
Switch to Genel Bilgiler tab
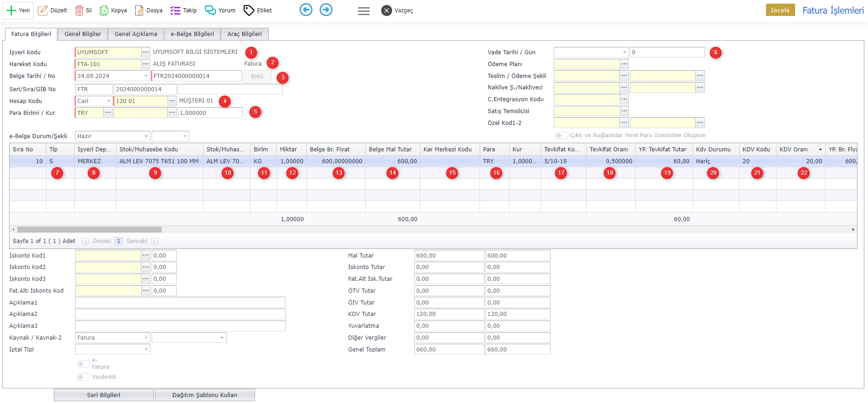click(83, 34)
